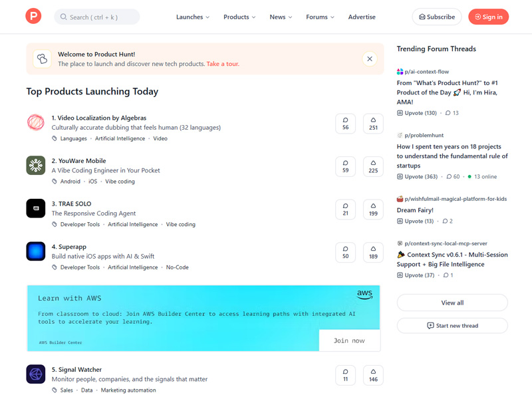Click Join now in the AWS banner
532x399 pixels.
[350, 340]
